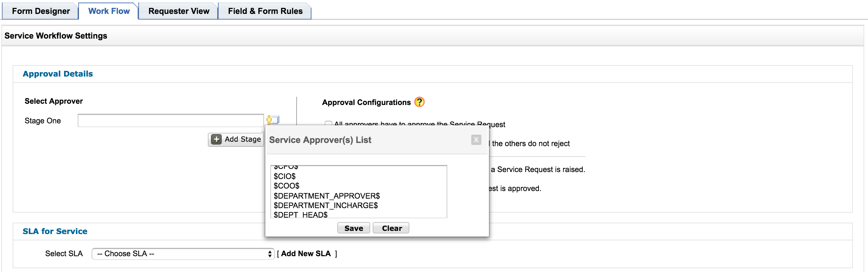Click the Add New SLA link
Screen dimensions: 868x272
pos(306,254)
